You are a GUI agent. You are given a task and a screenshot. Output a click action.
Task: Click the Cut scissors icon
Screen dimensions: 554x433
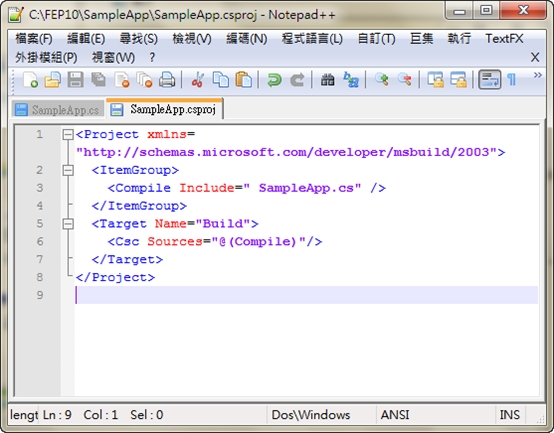198,79
